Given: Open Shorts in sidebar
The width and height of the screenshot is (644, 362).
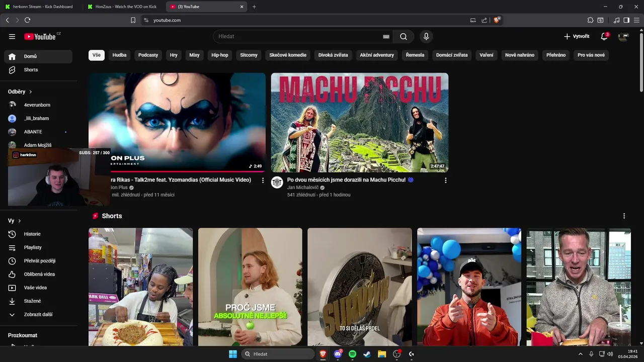Looking at the screenshot, I should 38,70.
